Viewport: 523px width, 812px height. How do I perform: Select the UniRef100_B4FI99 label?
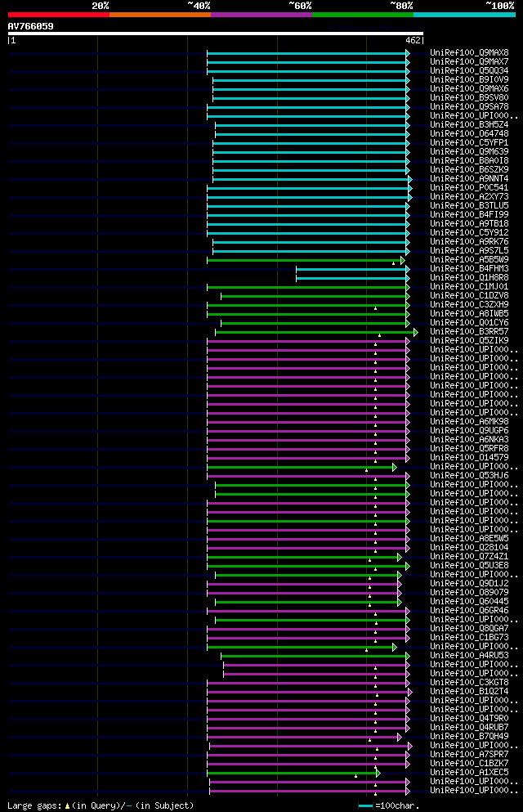[469, 214]
